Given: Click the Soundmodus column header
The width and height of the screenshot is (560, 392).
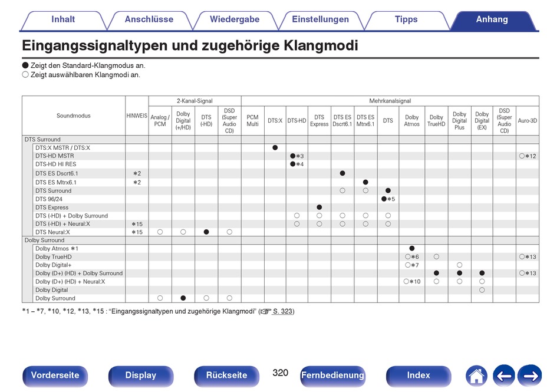Looking at the screenshot, I should pyautogui.click(x=74, y=116).
